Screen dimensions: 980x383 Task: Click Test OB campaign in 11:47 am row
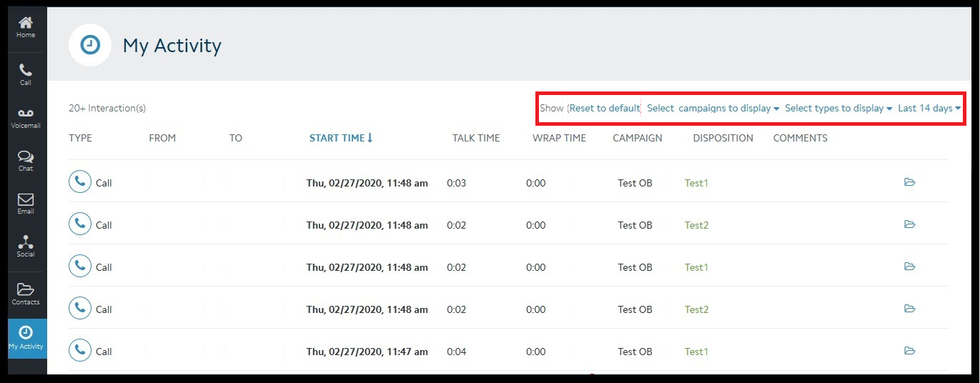(x=635, y=352)
